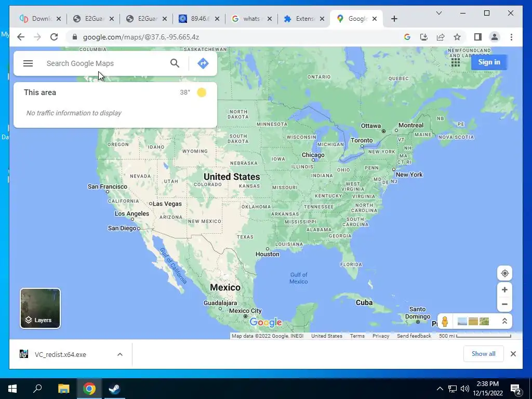The image size is (532, 399).
Task: Open the notification center
Action: pos(516,389)
